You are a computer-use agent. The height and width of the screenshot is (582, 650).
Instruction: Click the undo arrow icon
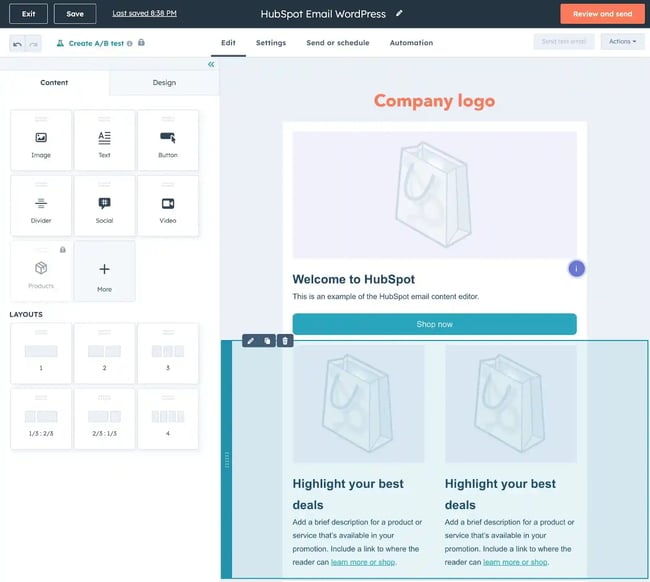click(17, 44)
